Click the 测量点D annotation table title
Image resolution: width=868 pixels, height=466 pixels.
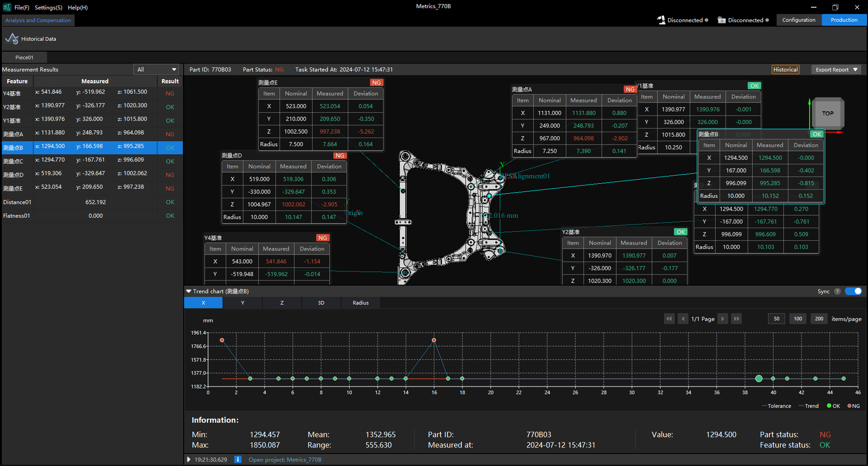click(x=231, y=155)
